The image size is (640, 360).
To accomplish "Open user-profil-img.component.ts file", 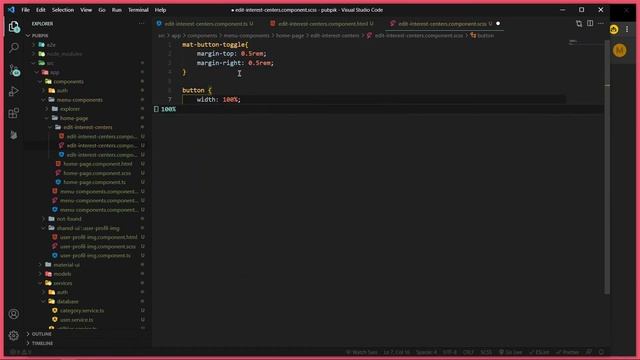I will tap(95, 256).
